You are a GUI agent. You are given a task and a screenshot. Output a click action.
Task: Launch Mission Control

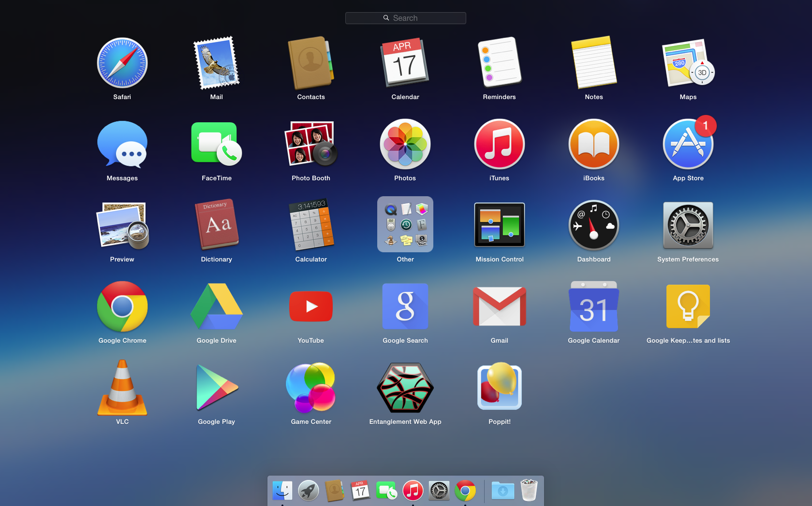500,225
